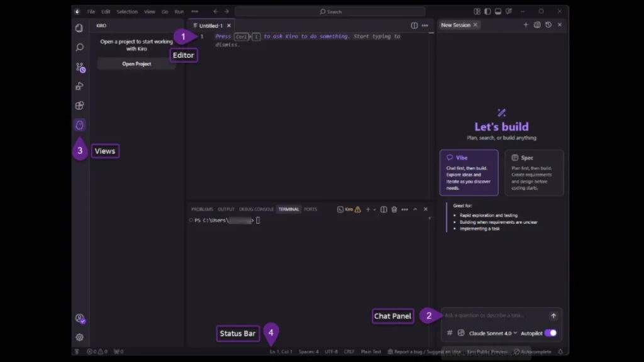Click the errors and warnings count in status bar
Image resolution: width=644 pixels, height=362 pixels.
(97, 352)
